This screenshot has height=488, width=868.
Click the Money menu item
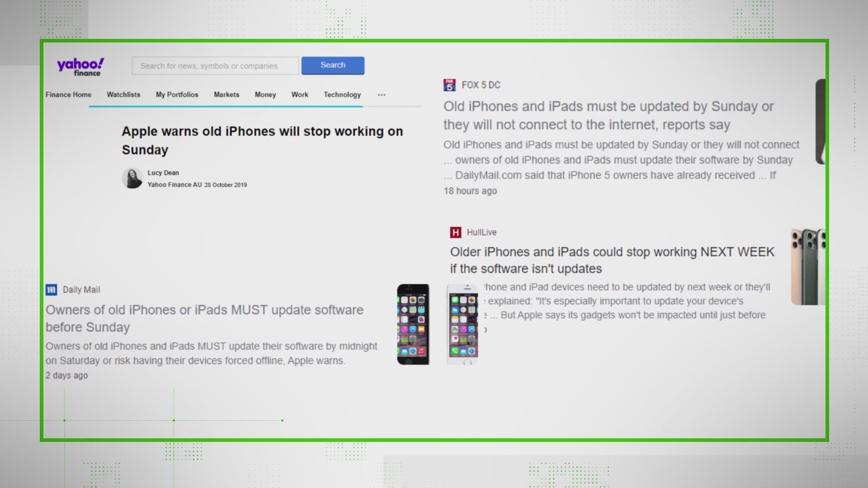(x=265, y=94)
